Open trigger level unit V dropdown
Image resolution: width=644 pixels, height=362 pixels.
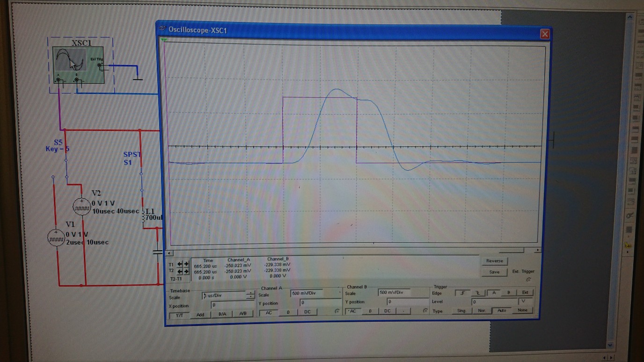[526, 301]
